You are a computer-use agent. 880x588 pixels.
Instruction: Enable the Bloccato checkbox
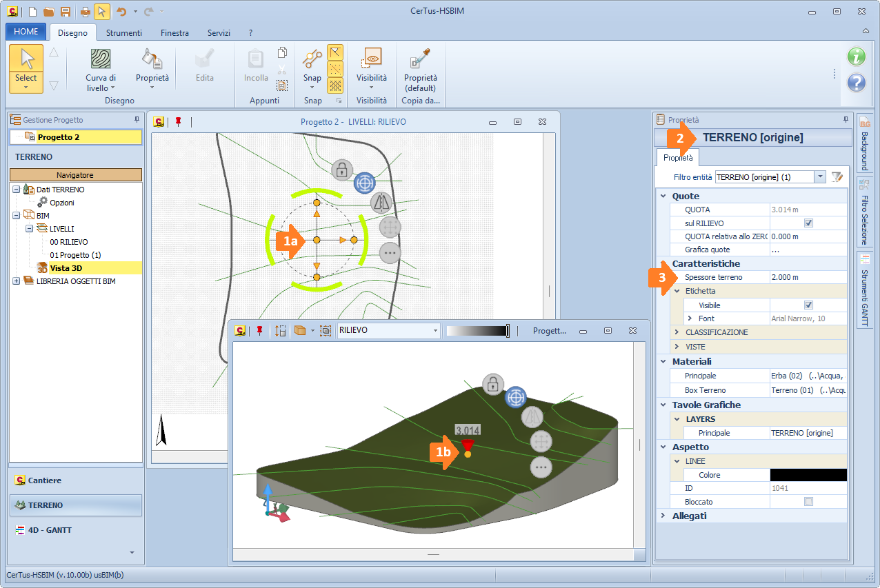click(x=808, y=502)
